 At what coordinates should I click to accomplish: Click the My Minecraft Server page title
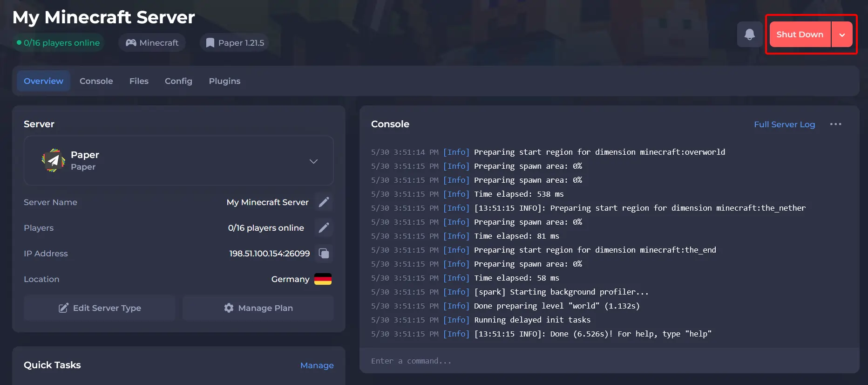(103, 17)
